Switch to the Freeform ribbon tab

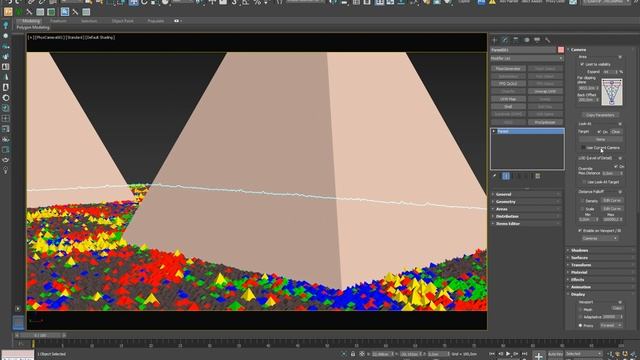point(58,21)
